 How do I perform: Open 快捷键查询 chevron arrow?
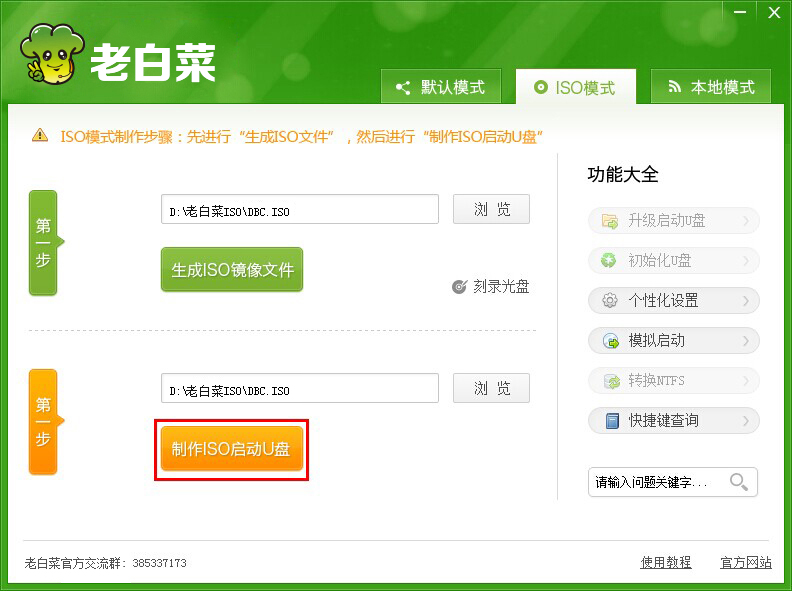tap(746, 421)
